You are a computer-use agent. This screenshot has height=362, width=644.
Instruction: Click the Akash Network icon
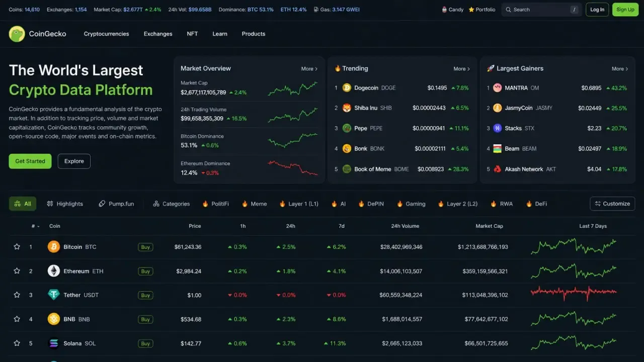(497, 169)
